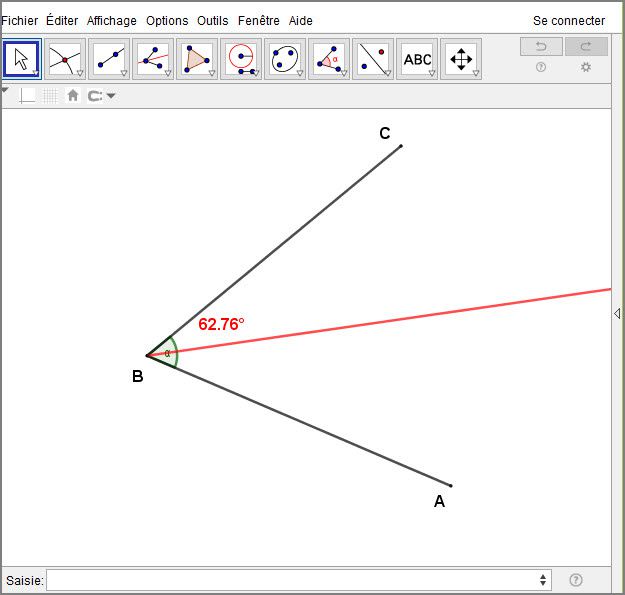The image size is (625, 595).
Task: Select the Ellipse conic tool
Action: point(285,59)
